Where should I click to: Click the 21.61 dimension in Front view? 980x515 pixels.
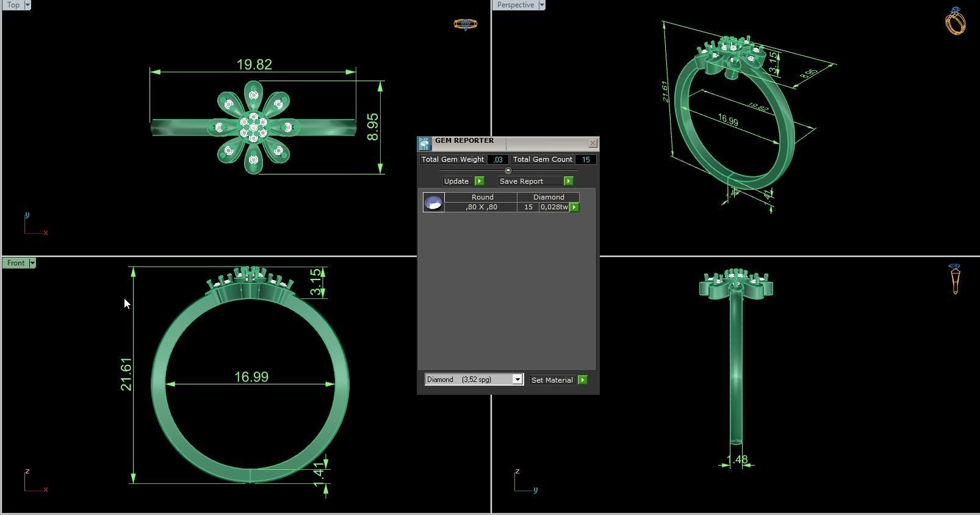pos(126,374)
